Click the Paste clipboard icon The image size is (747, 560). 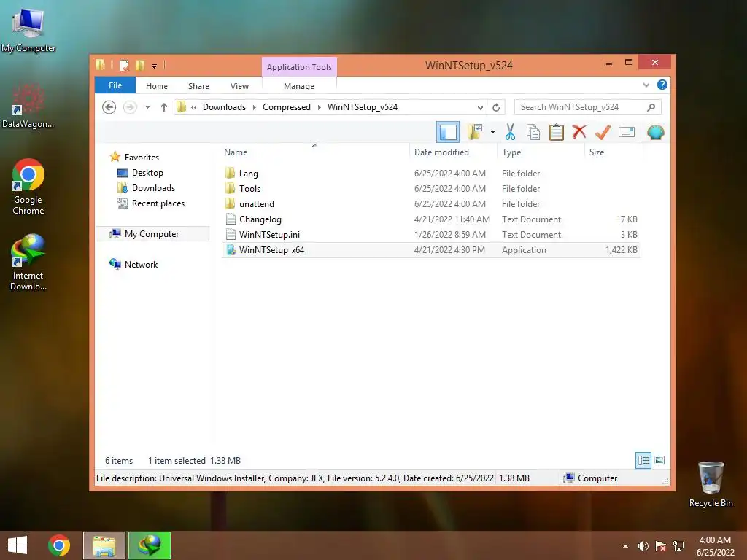[556, 132]
